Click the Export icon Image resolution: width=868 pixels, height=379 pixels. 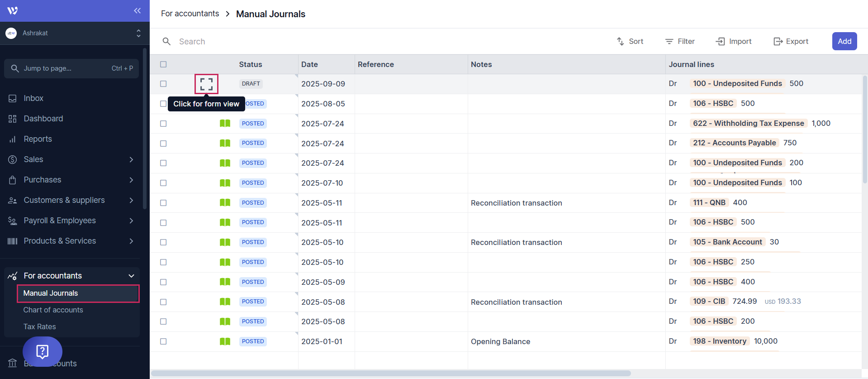tap(778, 42)
